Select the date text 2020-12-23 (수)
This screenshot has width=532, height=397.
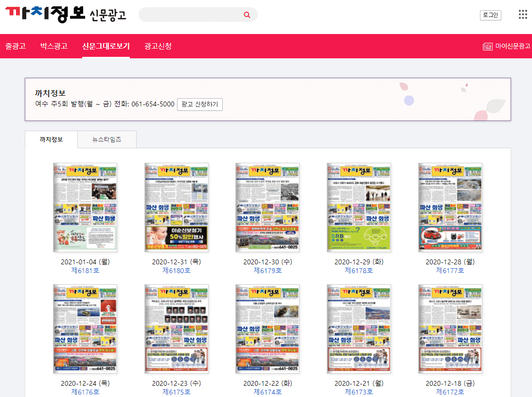coord(177,383)
